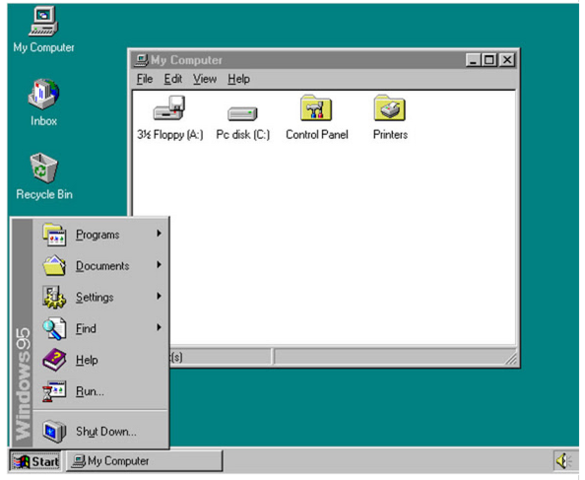This screenshot has height=480, width=585.
Task: Minimize the My Computer window
Action: tap(473, 60)
